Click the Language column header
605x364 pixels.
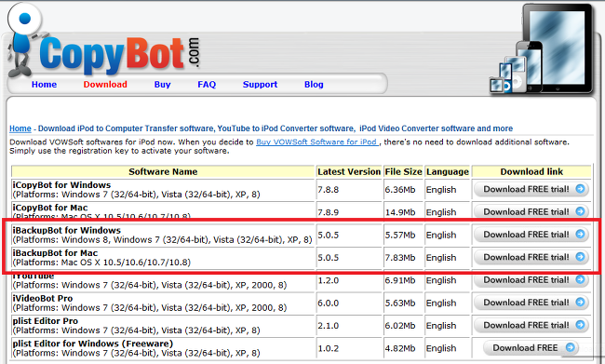(x=448, y=172)
